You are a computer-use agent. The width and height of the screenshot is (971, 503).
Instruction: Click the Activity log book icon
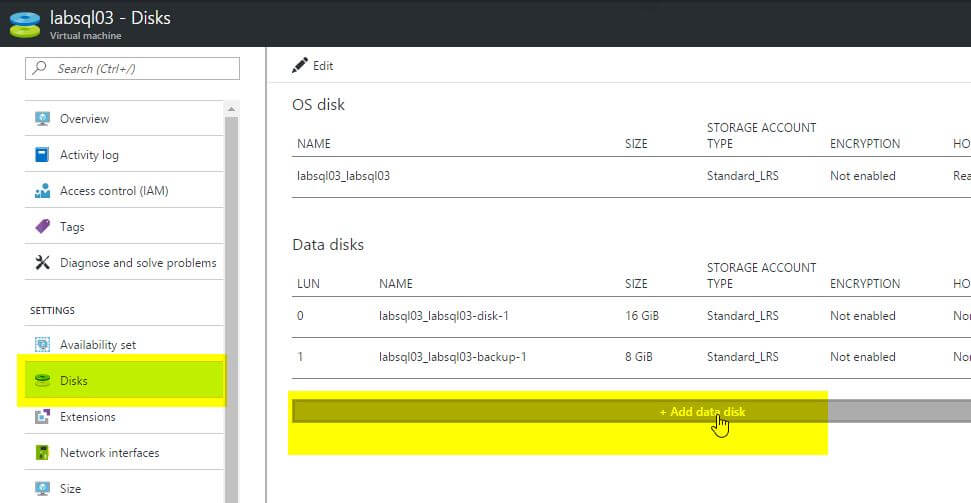[42, 154]
